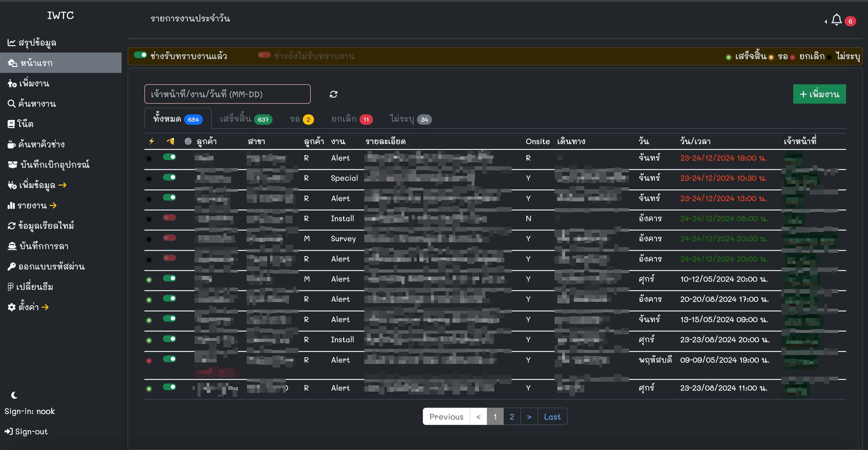
Task: Click the lightning bolt column header icon
Action: pos(151,141)
